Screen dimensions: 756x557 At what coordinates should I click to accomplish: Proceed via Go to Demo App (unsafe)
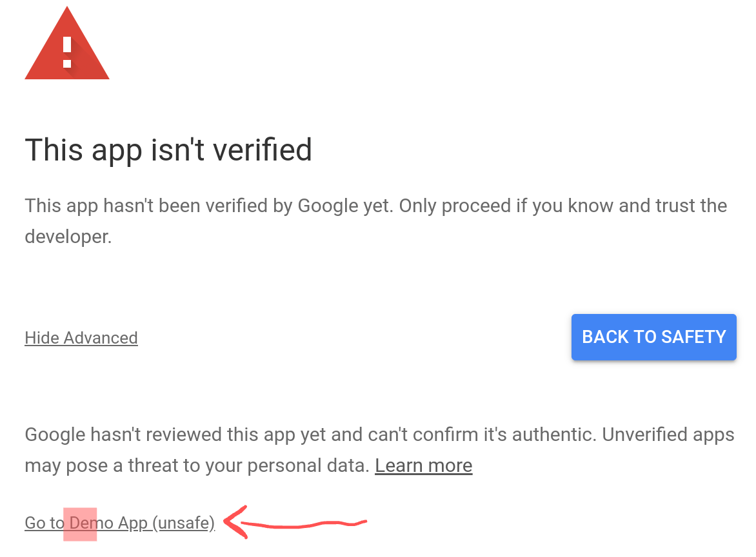119,523
